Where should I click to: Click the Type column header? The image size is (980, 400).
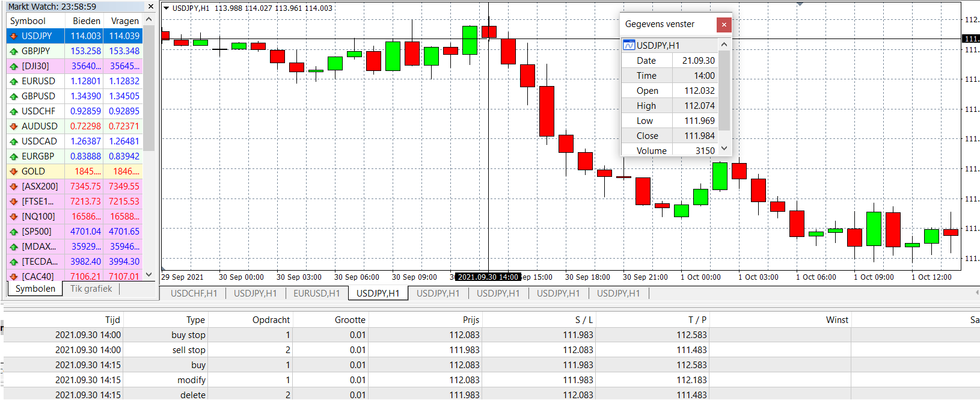[165, 320]
